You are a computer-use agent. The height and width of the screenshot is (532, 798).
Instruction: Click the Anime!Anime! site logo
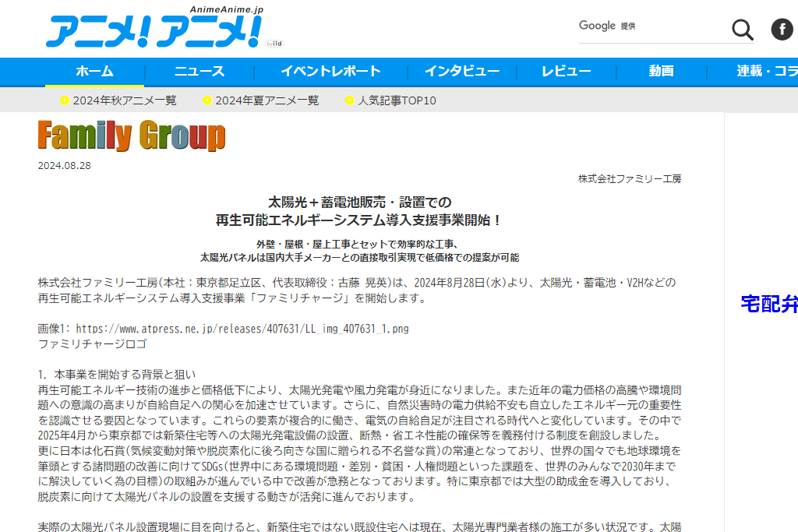click(155, 27)
